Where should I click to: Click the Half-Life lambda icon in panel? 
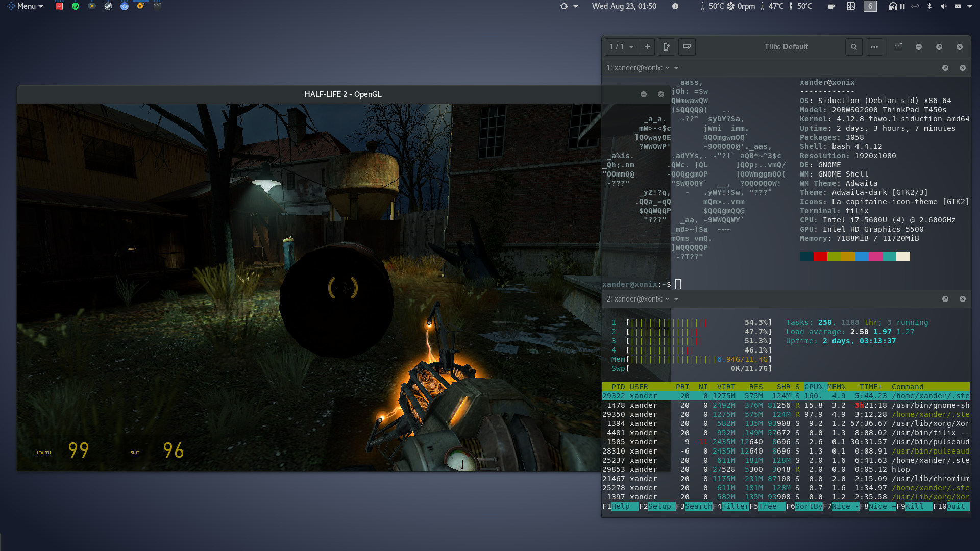click(140, 6)
